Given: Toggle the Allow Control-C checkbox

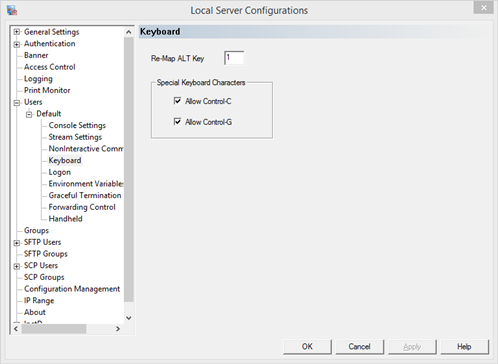Looking at the screenshot, I should [177, 101].
